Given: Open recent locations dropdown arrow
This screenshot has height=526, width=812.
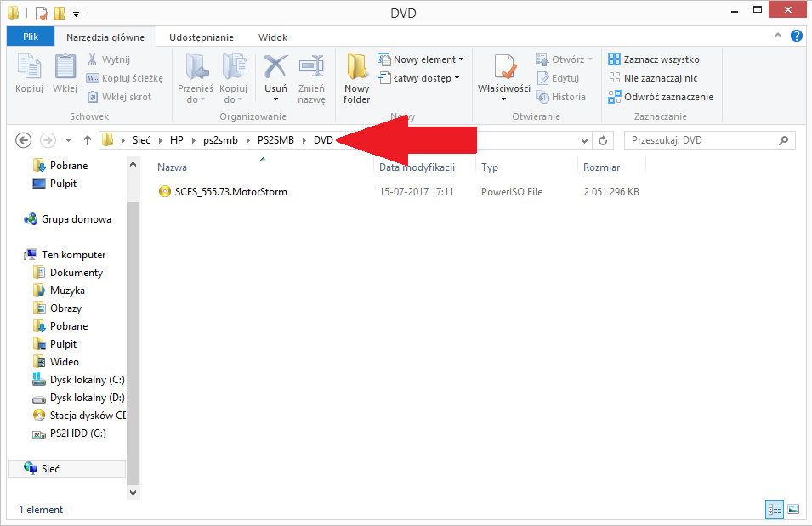Looking at the screenshot, I should 68,140.
